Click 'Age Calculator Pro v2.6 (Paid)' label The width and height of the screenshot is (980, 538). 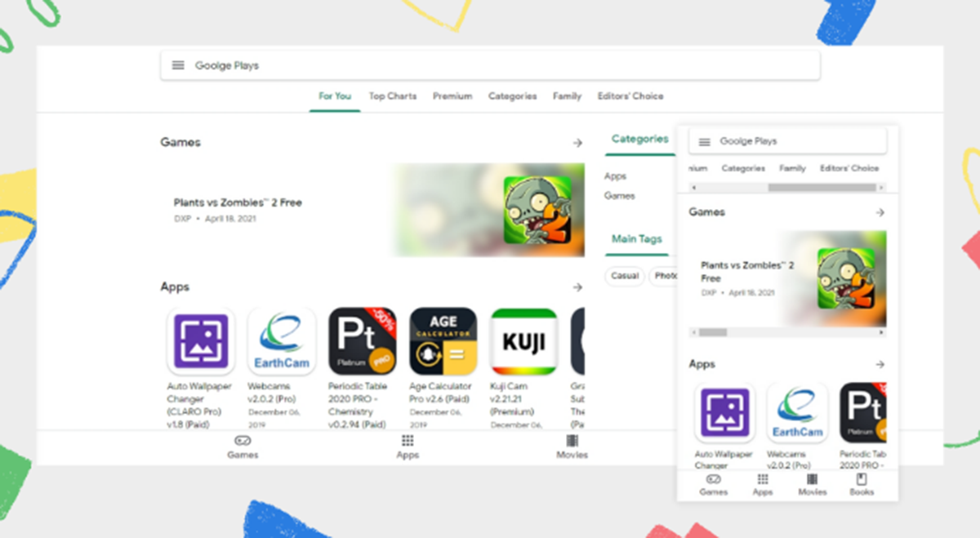click(440, 393)
